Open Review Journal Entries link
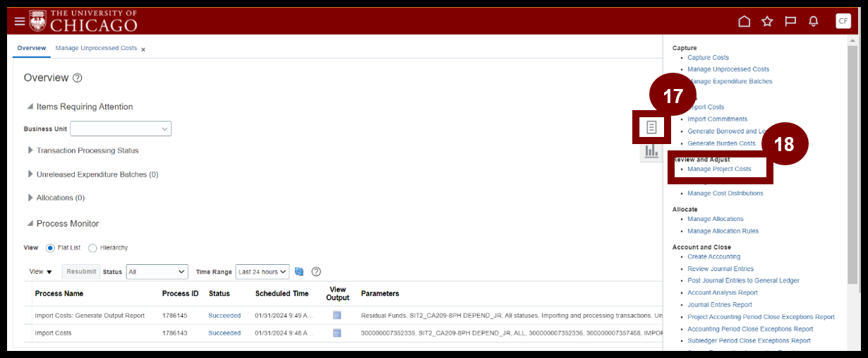This screenshot has height=358, width=868. (x=721, y=269)
